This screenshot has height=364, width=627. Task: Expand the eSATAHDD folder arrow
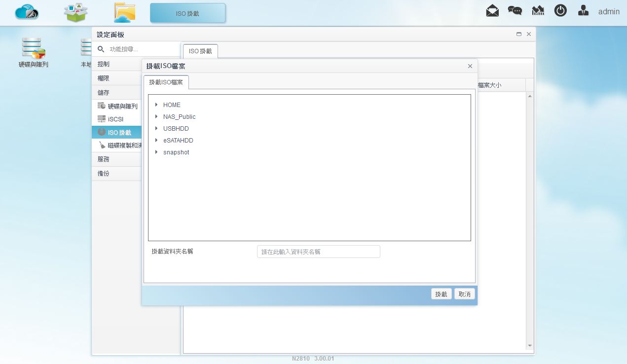(156, 140)
